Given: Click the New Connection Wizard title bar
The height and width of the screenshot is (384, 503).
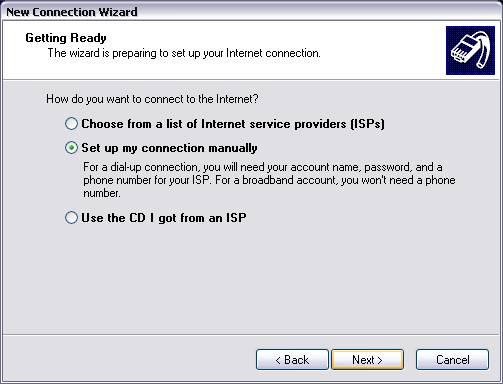Looking at the screenshot, I should coord(251,12).
